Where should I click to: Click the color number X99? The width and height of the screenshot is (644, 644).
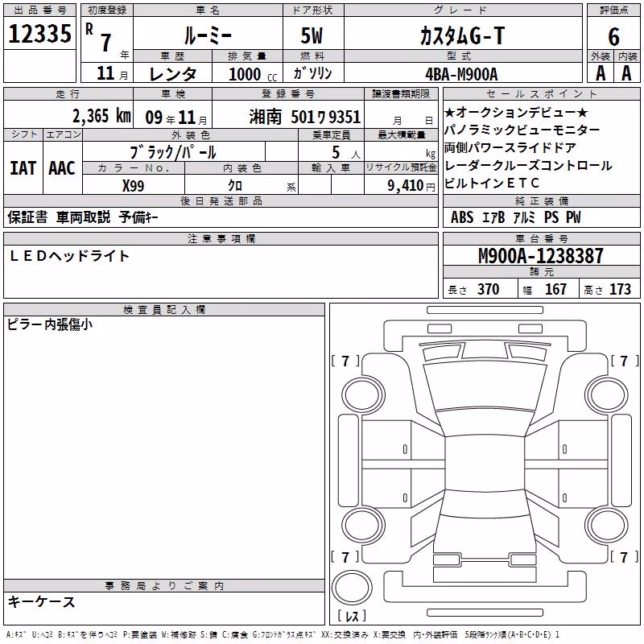[x=133, y=186]
